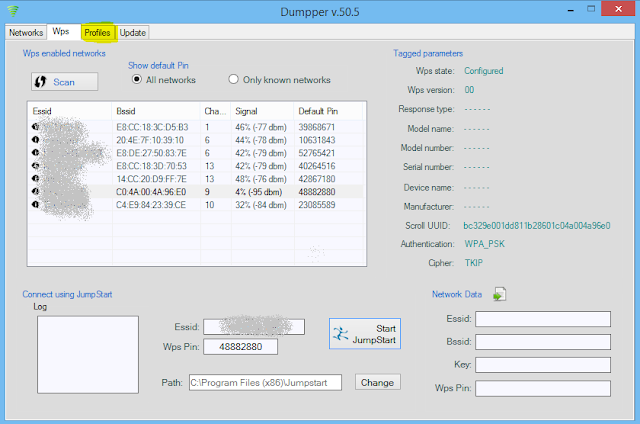Minimize the Dumpper window

(x=571, y=9)
